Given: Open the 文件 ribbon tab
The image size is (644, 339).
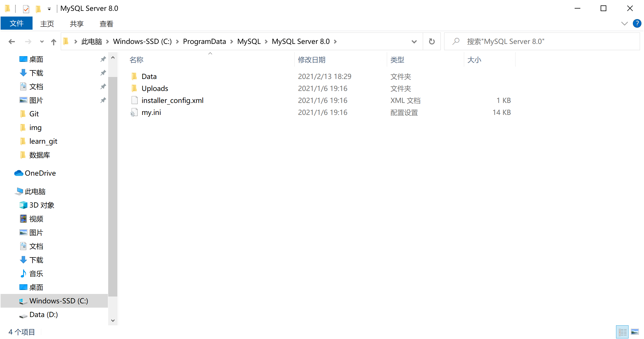Looking at the screenshot, I should [x=17, y=23].
